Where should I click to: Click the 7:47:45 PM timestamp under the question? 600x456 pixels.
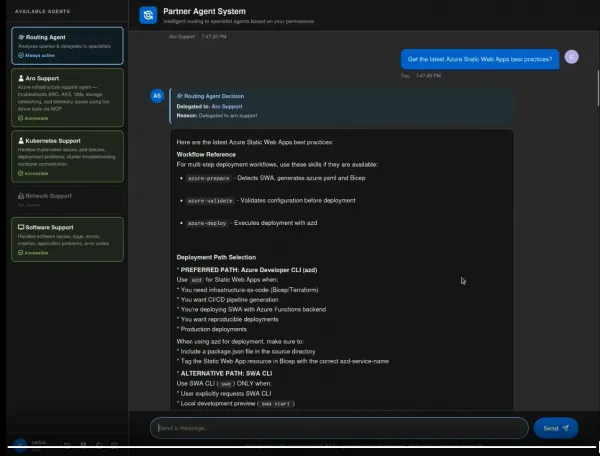[x=428, y=76]
